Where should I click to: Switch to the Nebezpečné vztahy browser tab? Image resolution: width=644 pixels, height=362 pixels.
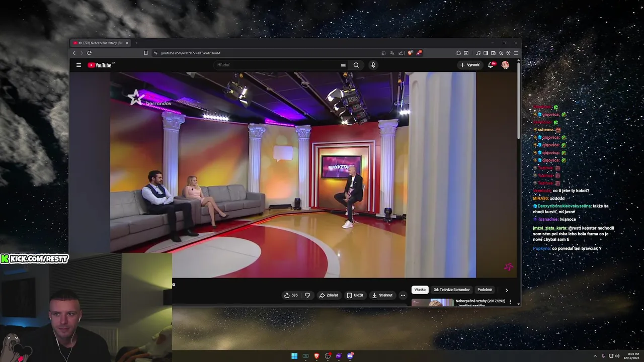click(101, 43)
